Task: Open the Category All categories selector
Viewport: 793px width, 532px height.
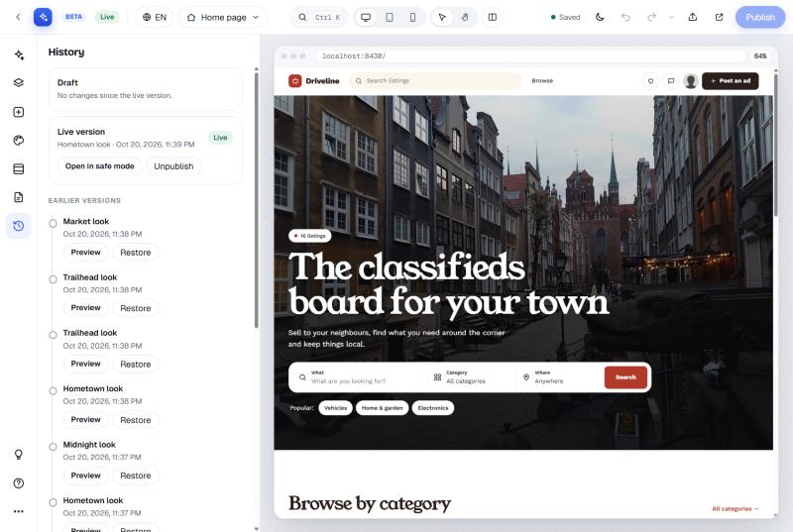Action: pos(472,377)
